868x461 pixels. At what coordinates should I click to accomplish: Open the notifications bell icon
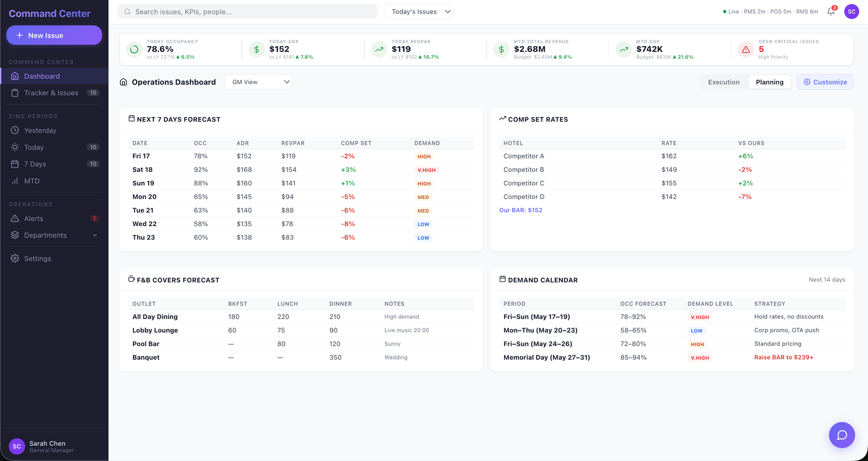[x=831, y=11]
